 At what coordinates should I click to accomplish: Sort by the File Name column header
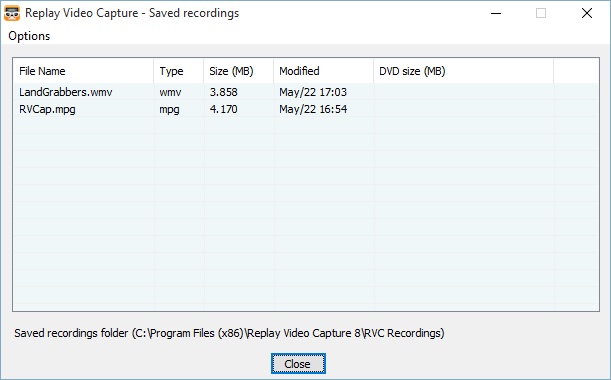83,71
